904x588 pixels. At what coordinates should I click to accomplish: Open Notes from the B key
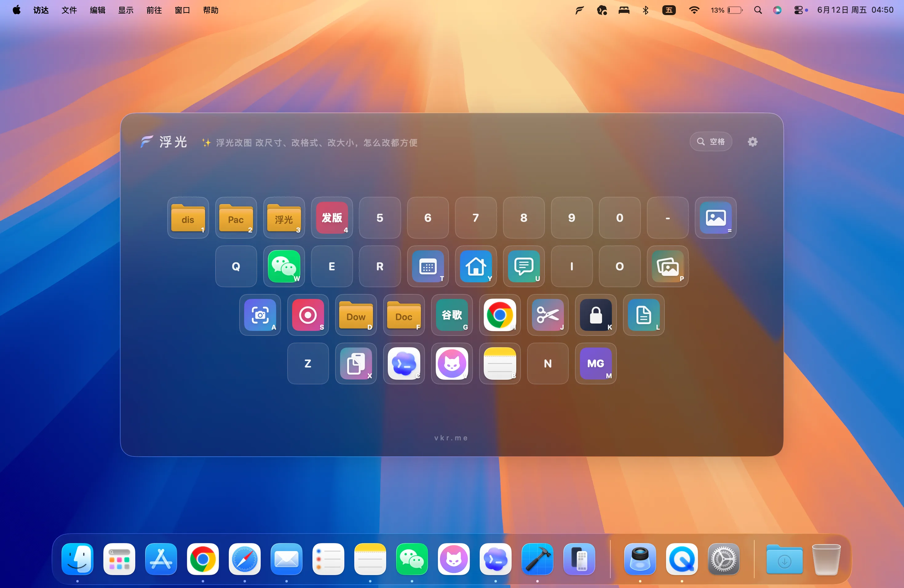499,364
